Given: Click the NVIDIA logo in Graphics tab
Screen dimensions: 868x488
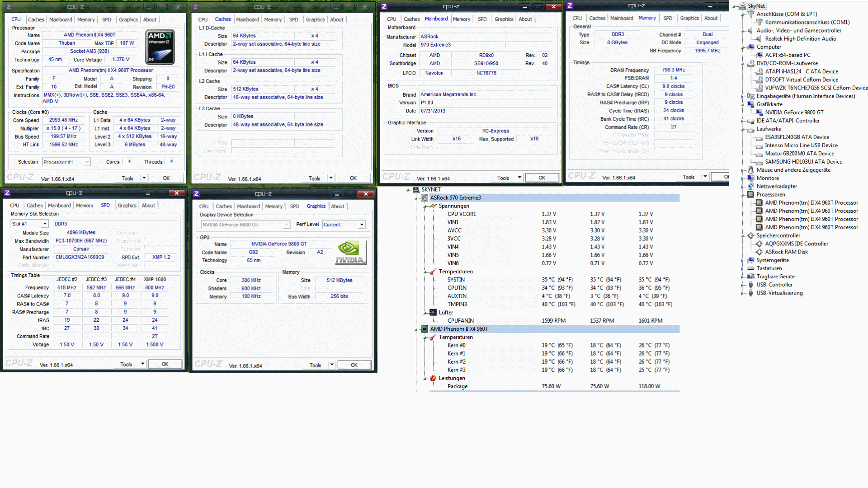Looking at the screenshot, I should click(350, 253).
